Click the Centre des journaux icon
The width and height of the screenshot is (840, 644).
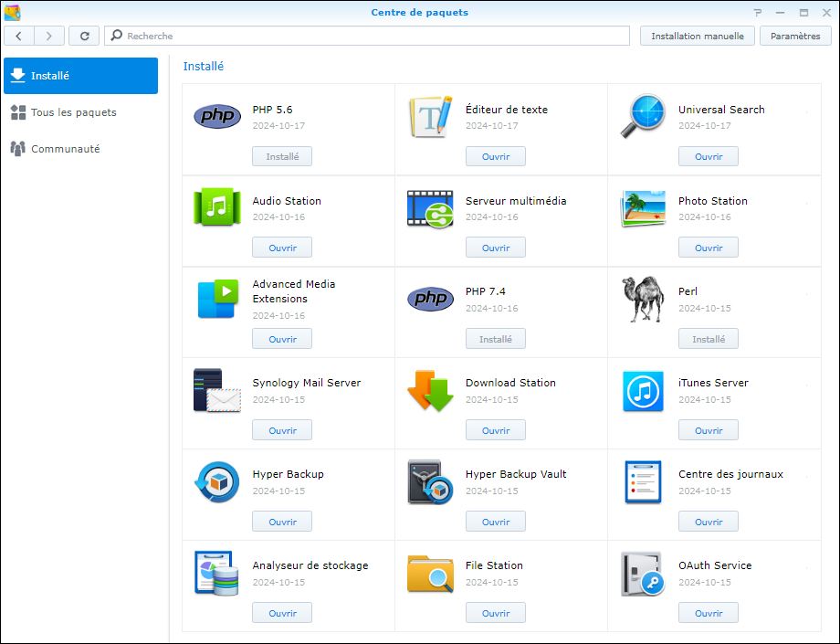[x=643, y=481]
